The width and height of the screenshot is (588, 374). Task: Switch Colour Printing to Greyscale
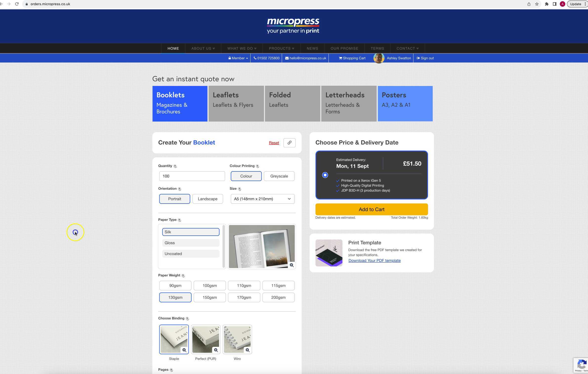[x=279, y=176]
